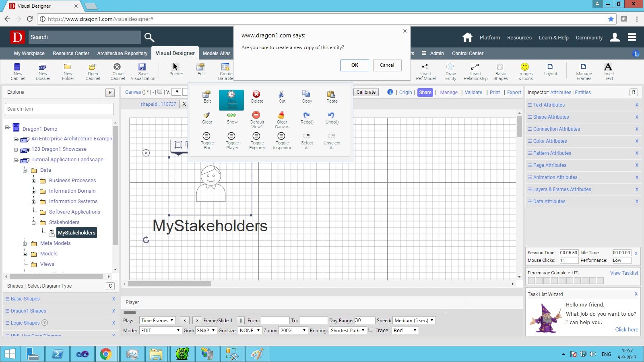Click Toggle Inspector in popup menu
Viewport: 644px width, 362px height.
[282, 141]
